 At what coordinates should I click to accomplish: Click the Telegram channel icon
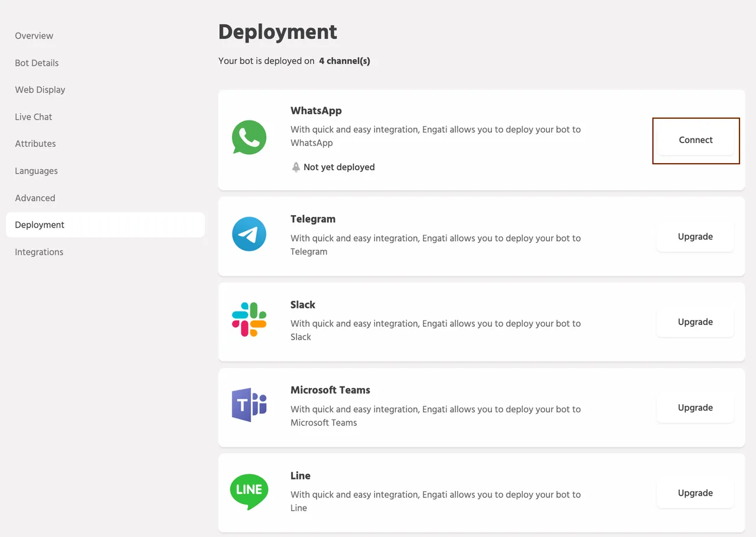(x=249, y=234)
